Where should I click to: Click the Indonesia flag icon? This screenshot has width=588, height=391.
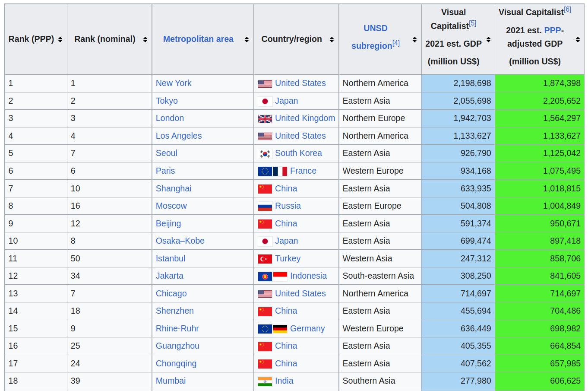[x=280, y=276]
